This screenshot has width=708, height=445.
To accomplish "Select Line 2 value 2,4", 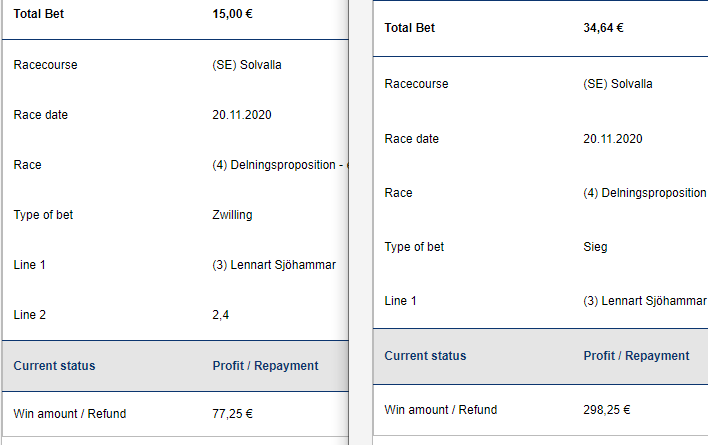I will pyautogui.click(x=220, y=315).
